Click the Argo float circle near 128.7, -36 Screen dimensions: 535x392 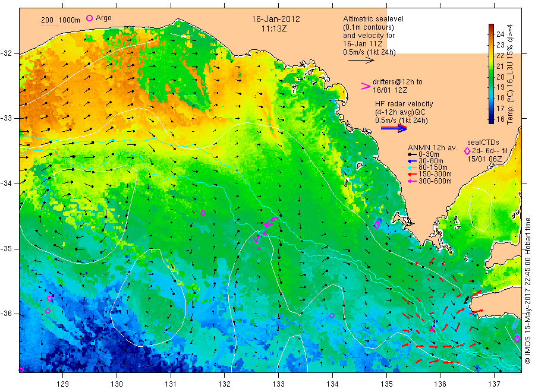(x=48, y=311)
